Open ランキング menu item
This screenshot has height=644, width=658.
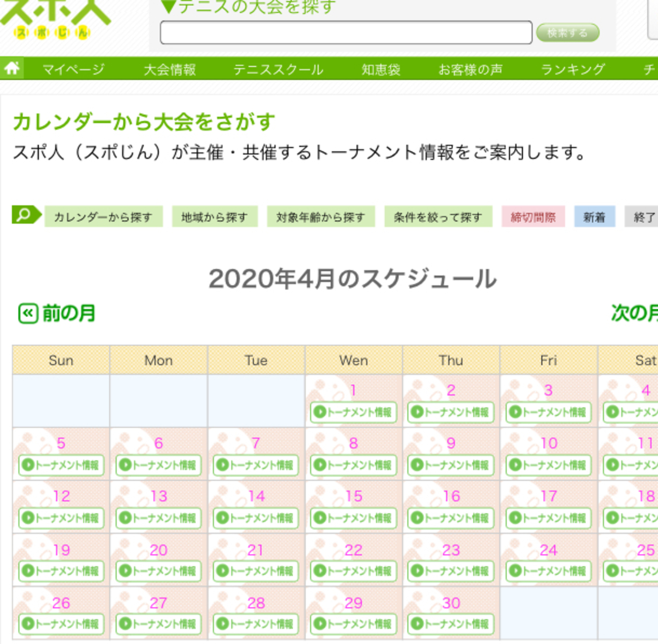(x=572, y=69)
